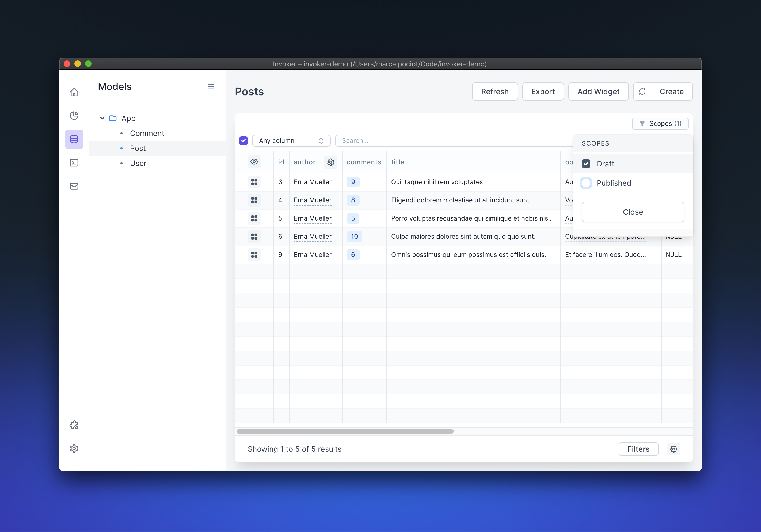761x532 pixels.
Task: Click the comments count 5 badge
Action: click(353, 218)
